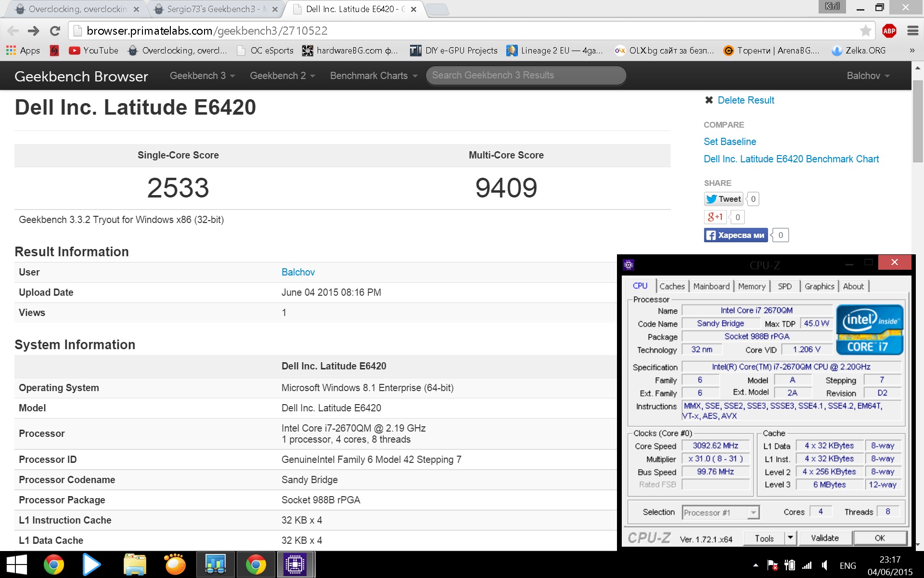Open the YouTube bookmark
The width and height of the screenshot is (924, 578).
(93, 51)
